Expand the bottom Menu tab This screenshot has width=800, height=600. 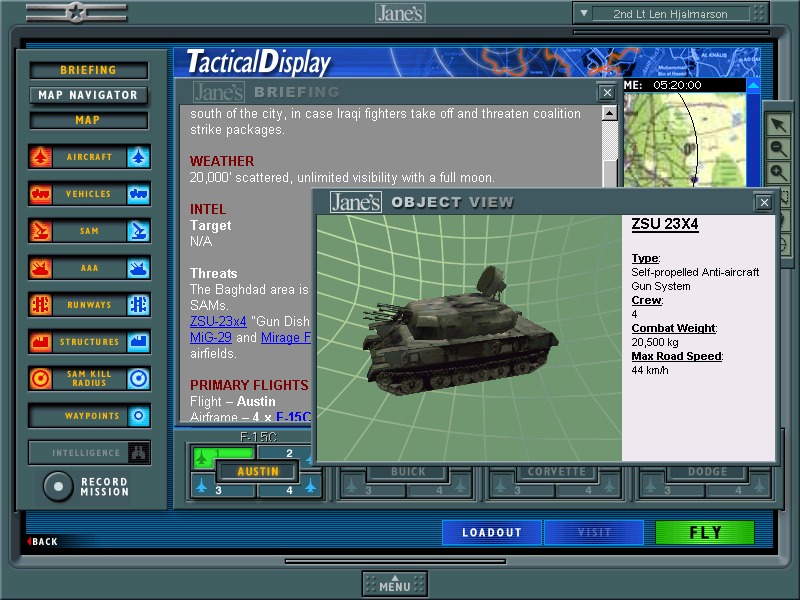click(395, 584)
